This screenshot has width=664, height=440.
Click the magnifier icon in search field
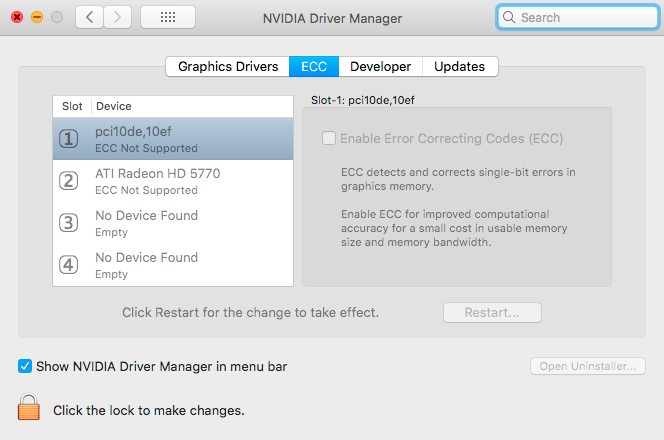pos(509,17)
